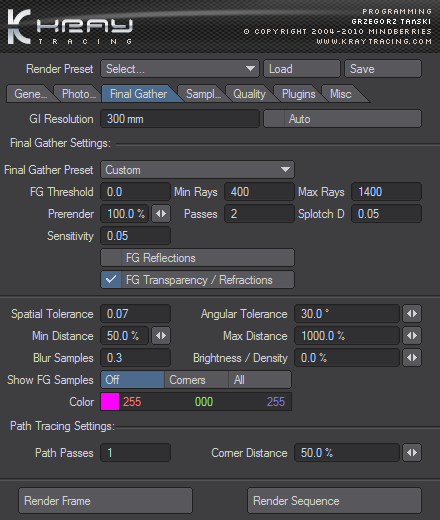Screen dimensions: 440x520
Task: Open the Render Preset dropdown
Action: [180, 69]
